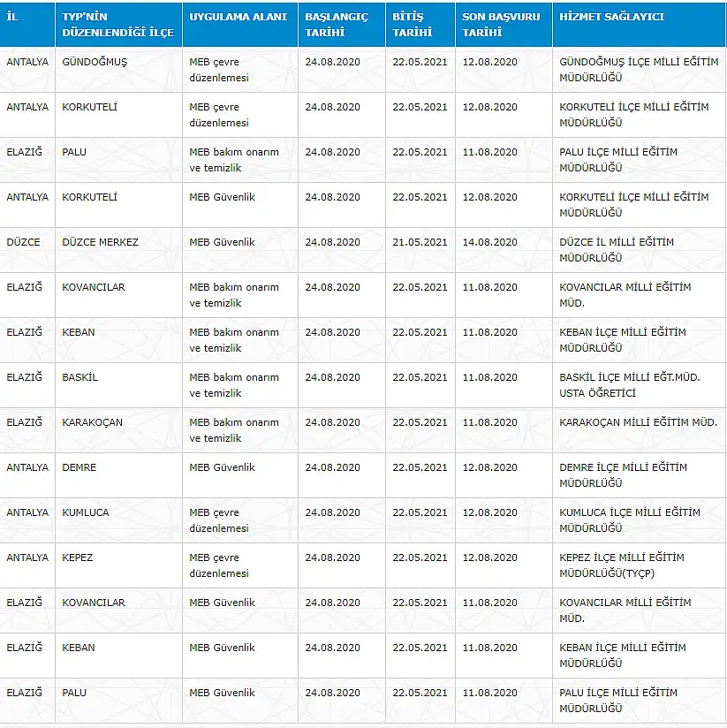Click the "İL" column header

click(27, 25)
